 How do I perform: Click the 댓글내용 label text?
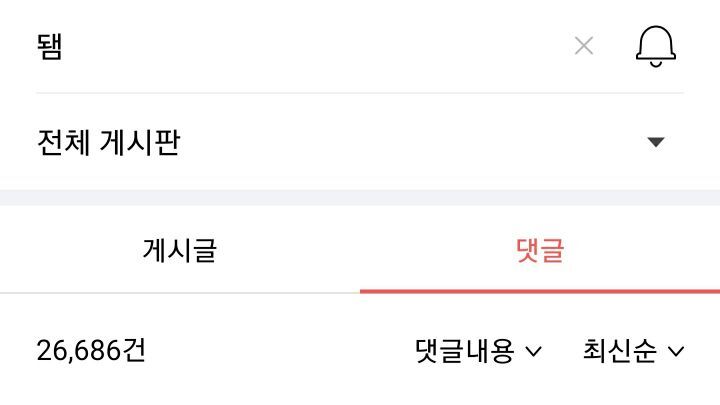(x=464, y=351)
